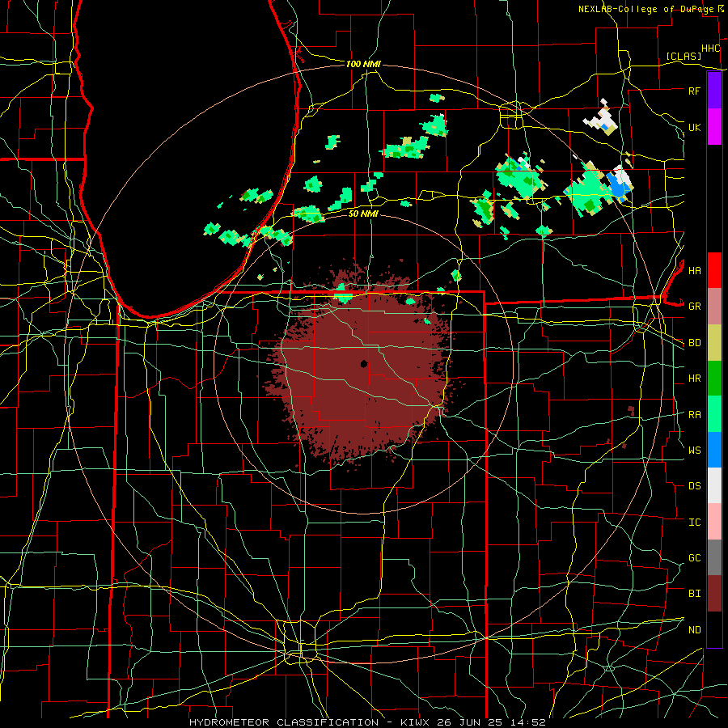
Task: Click the WS blue legend swatch
Action: 714,450
